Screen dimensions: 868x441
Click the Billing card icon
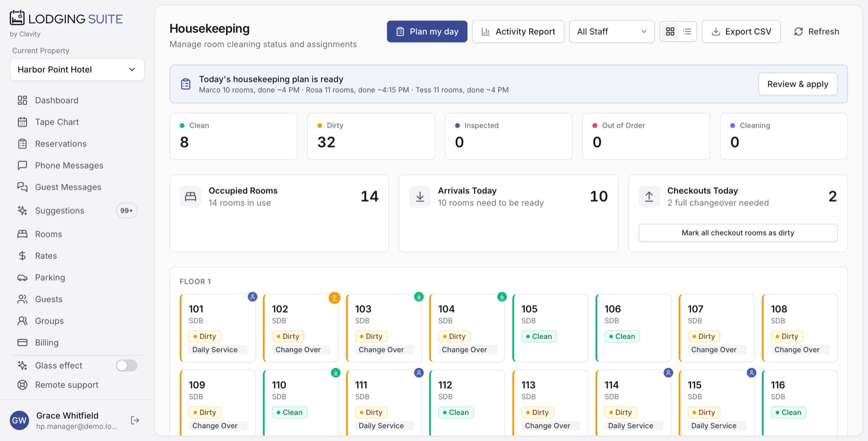(x=22, y=343)
